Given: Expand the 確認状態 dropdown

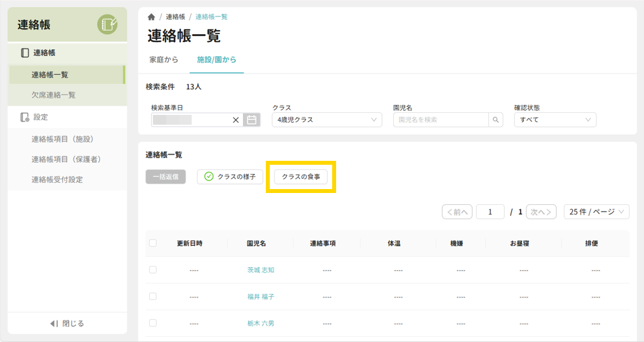Looking at the screenshot, I should point(555,120).
